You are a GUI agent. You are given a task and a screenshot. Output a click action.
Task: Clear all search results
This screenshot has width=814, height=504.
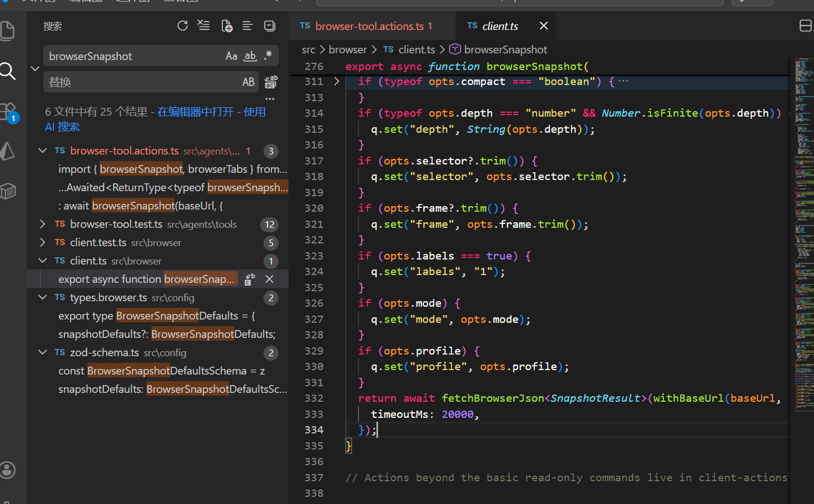pos(204,26)
